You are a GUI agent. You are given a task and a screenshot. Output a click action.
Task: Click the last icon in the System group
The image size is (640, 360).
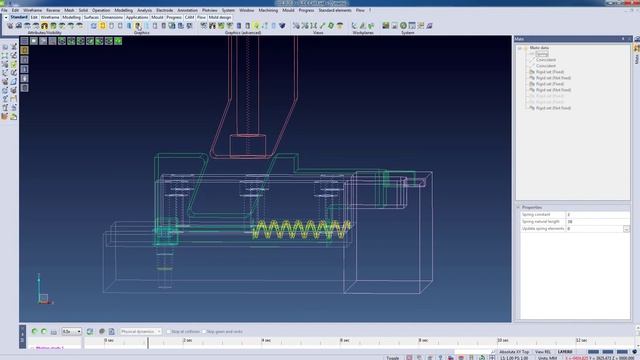pos(429,26)
